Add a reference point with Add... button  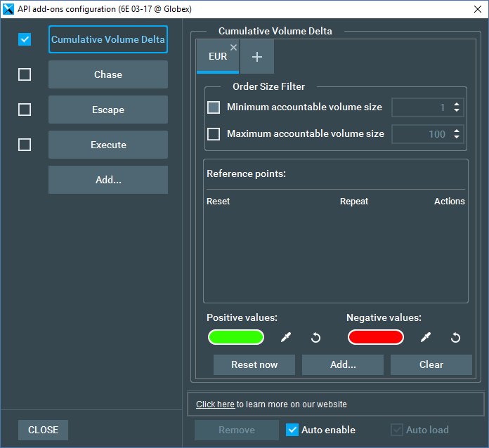click(x=343, y=364)
